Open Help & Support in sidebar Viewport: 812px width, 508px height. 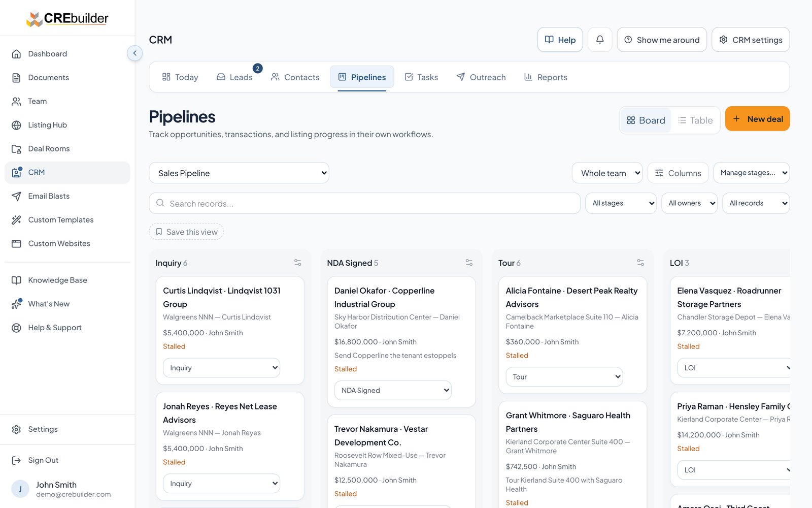pos(67,328)
